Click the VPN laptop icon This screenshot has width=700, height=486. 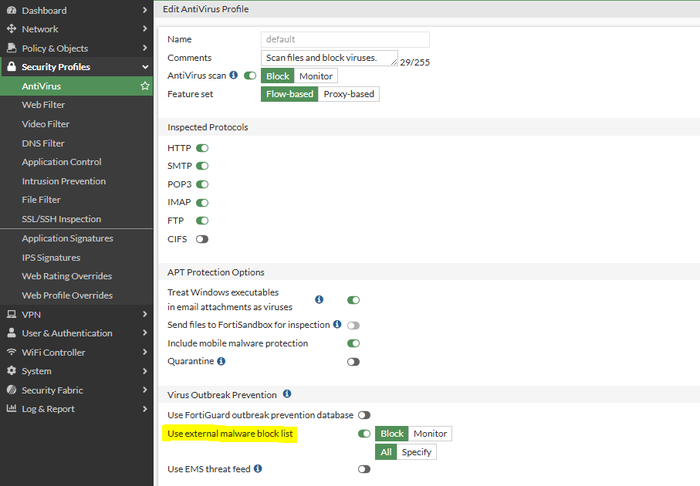click(x=12, y=314)
